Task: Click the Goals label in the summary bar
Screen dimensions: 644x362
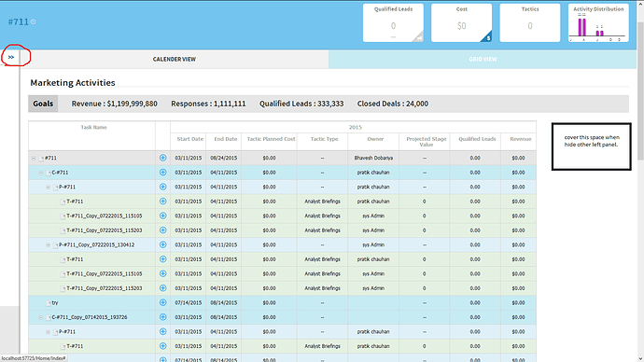Action: pos(43,104)
